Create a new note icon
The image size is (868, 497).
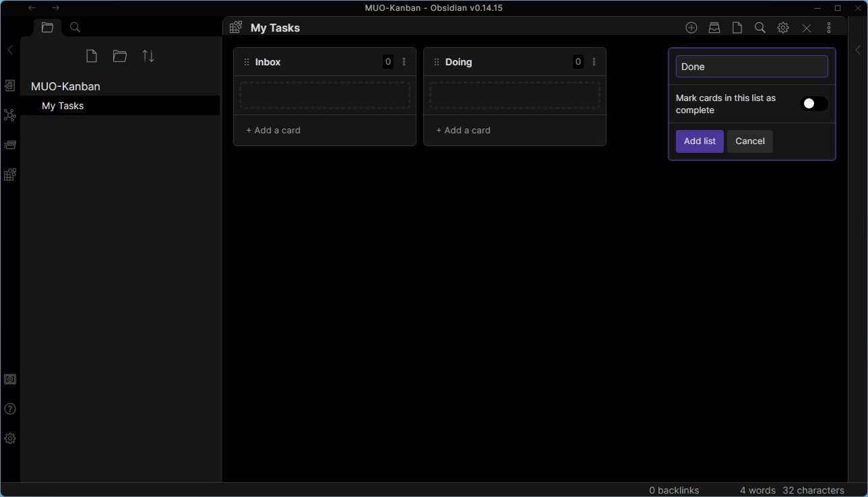92,56
